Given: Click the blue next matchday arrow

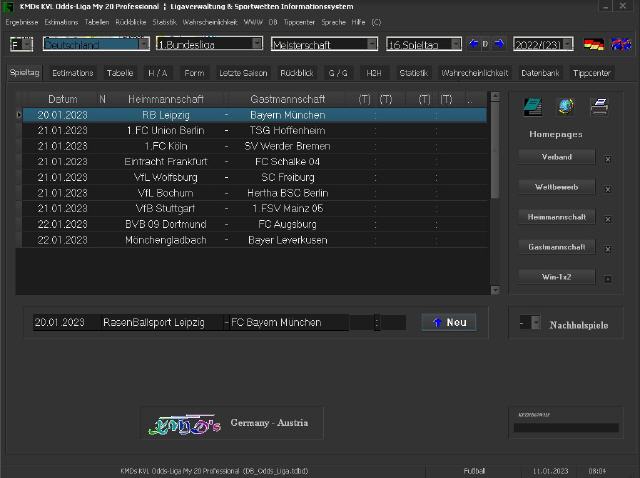Looking at the screenshot, I should [x=498, y=44].
